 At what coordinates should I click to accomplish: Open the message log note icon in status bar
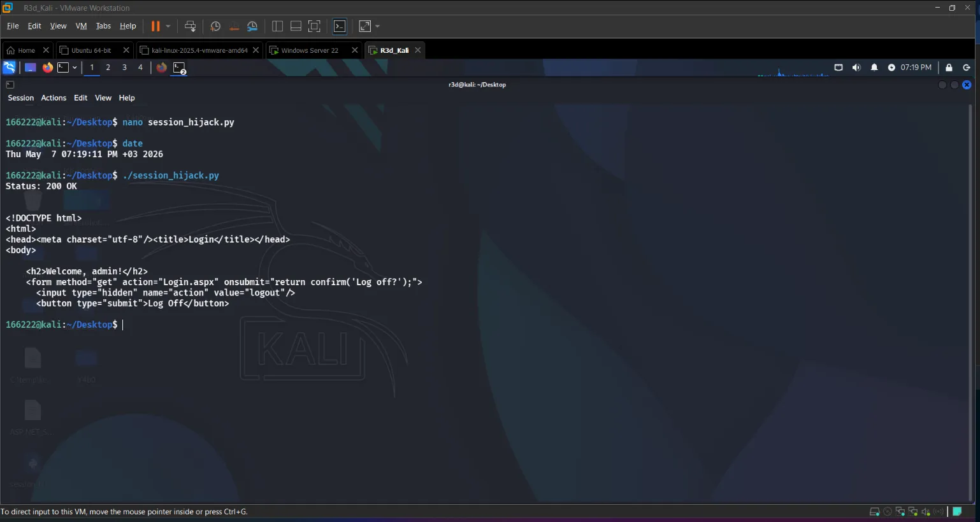coord(957,512)
